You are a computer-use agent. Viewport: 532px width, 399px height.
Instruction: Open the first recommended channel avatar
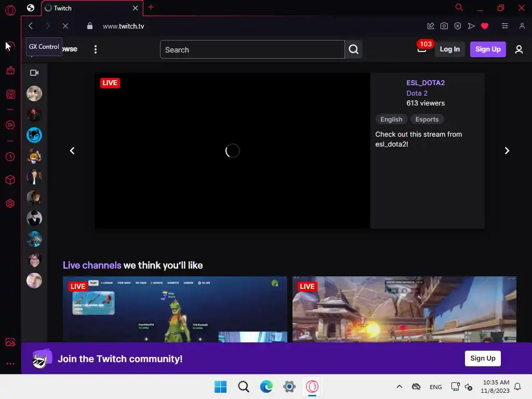34,94
